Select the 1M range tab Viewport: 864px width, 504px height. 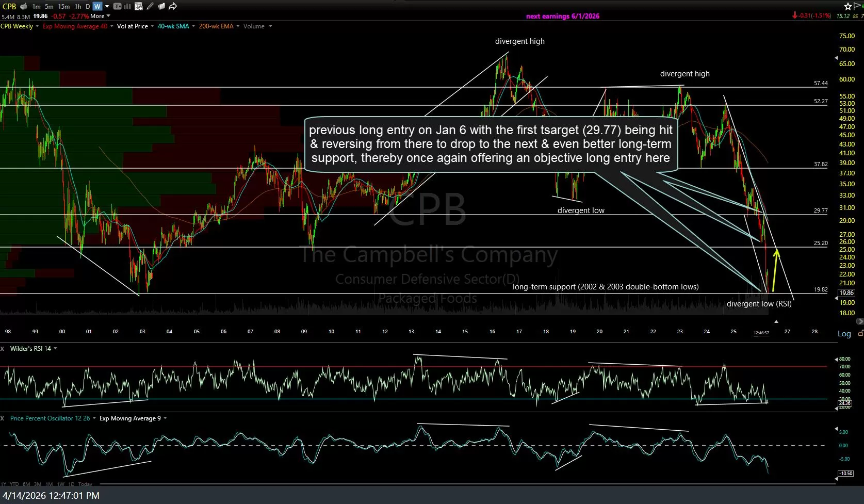49,484
